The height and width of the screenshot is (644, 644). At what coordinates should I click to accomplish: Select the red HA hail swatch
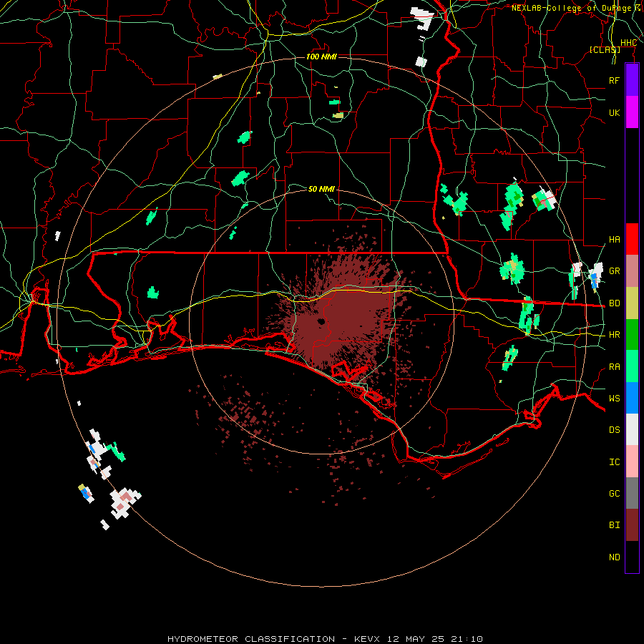[632, 239]
